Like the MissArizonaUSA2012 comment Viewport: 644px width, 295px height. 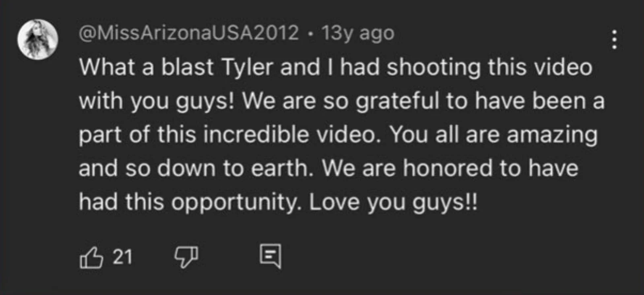(91, 257)
